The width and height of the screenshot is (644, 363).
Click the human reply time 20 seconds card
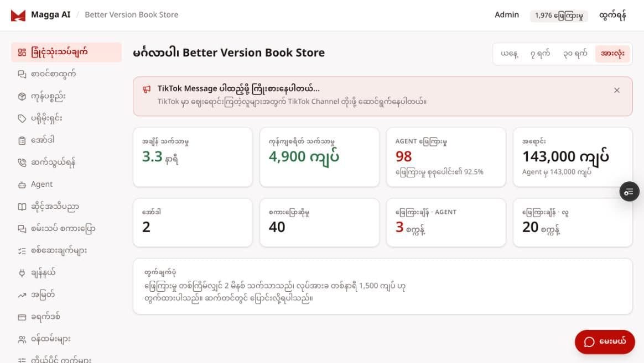[x=573, y=223]
